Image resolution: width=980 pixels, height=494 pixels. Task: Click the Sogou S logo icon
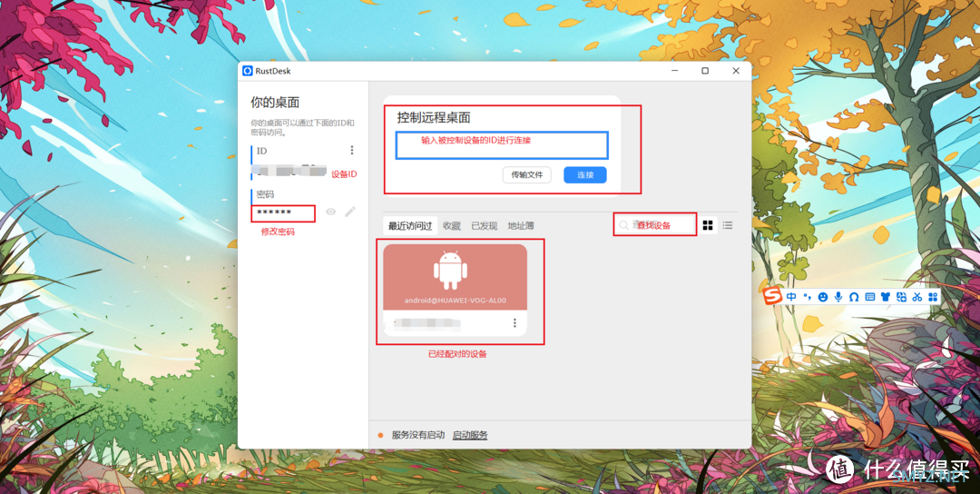tap(773, 296)
